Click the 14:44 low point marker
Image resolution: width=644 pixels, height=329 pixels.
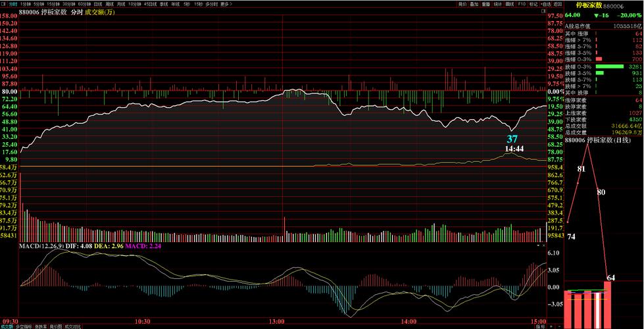click(514, 149)
